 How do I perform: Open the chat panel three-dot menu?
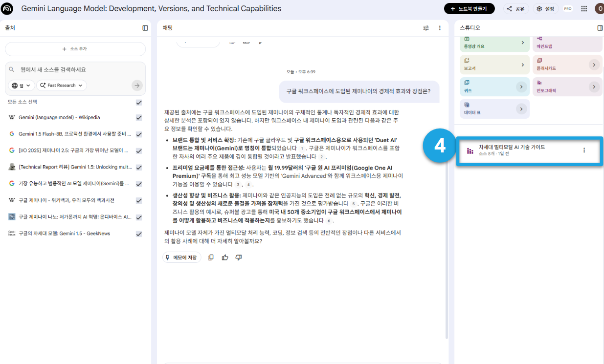click(440, 28)
